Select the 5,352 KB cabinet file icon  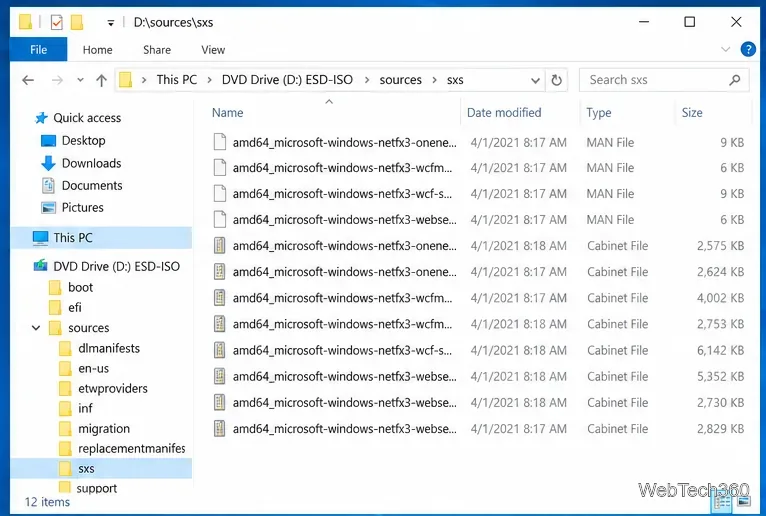point(219,376)
